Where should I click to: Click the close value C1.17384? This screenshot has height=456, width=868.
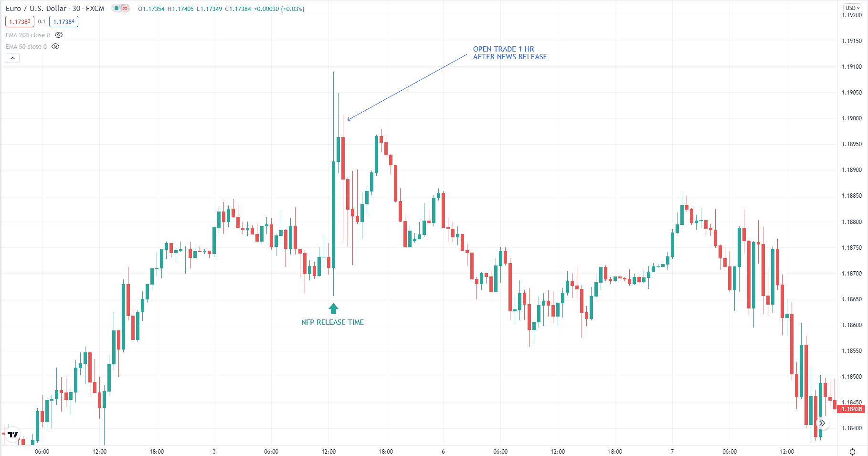238,9
